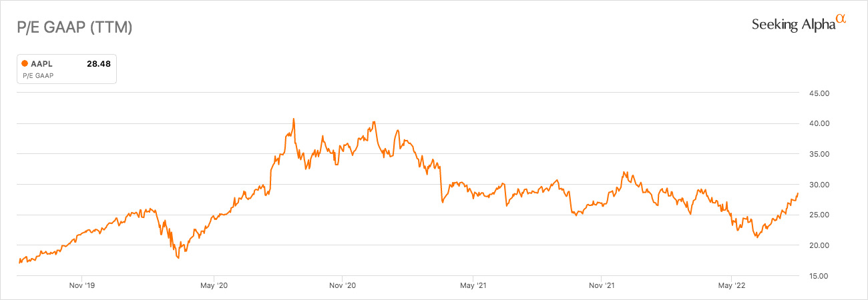Click the Seeking Alpha logo text
The height and width of the screenshot is (300, 868).
[793, 25]
